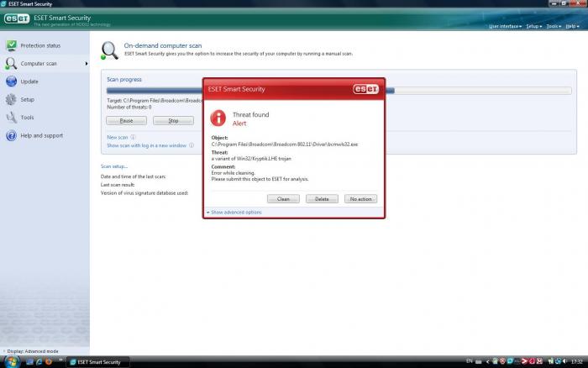Expand Show advanced options in alert
The image size is (588, 368).
coord(234,213)
